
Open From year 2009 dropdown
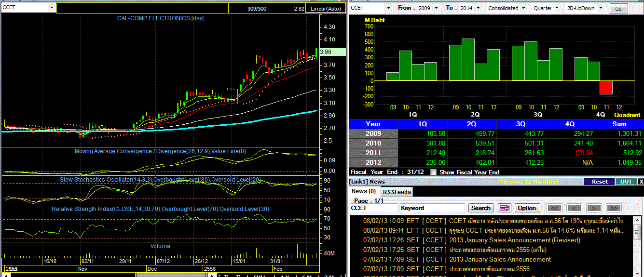pos(437,8)
